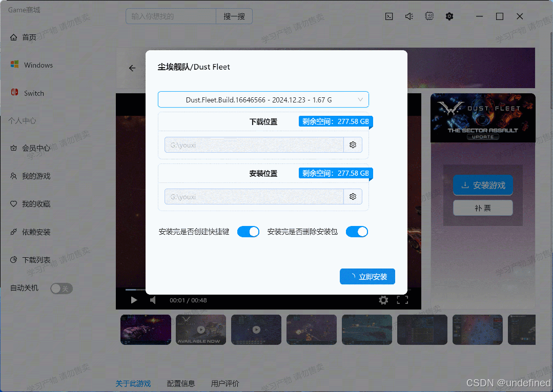Select Windows games category in the sidebar
The image size is (553, 392).
pyautogui.click(x=32, y=65)
